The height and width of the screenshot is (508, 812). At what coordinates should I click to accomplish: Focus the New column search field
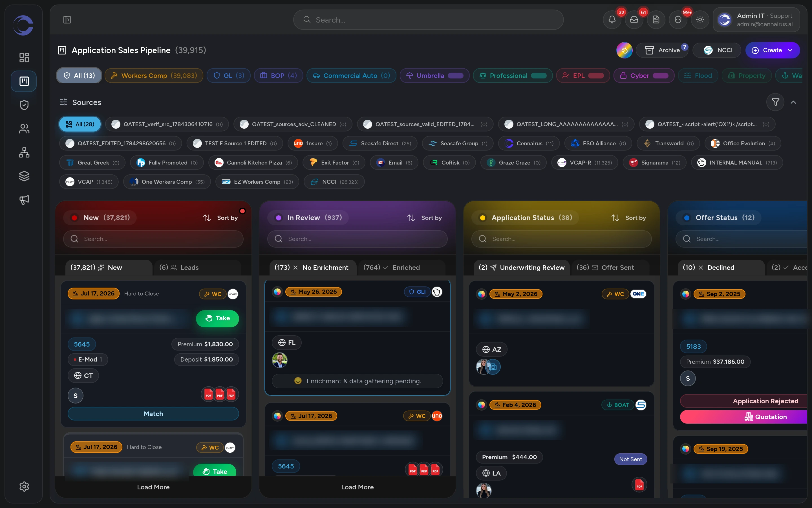(x=153, y=239)
